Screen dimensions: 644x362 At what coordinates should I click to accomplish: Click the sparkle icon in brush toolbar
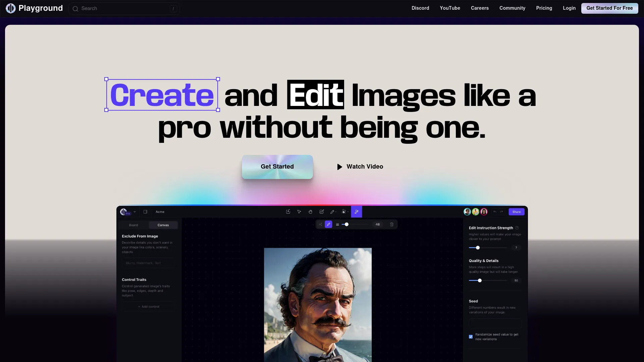point(320,225)
